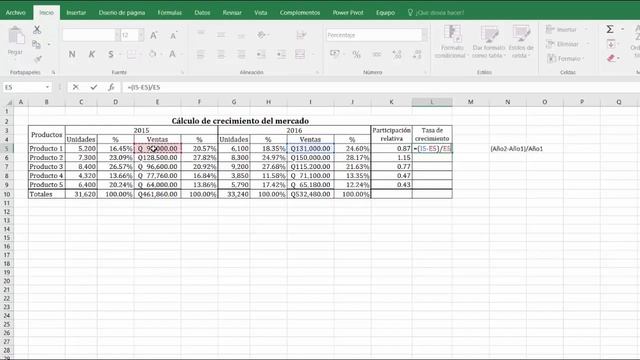Toggle bottom vertical alignment
Screen dimensions: 640x360
pos(241,36)
